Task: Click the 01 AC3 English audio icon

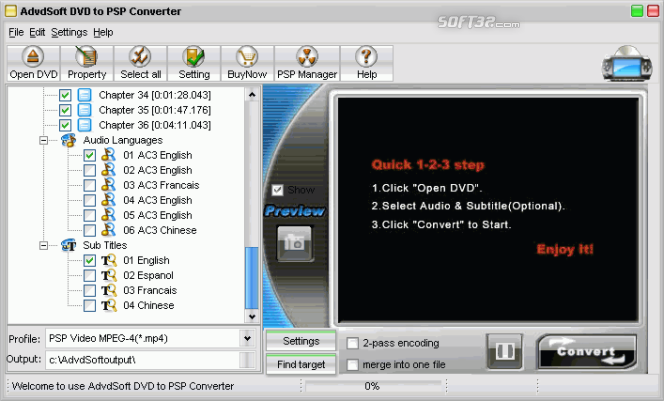Action: click(108, 155)
